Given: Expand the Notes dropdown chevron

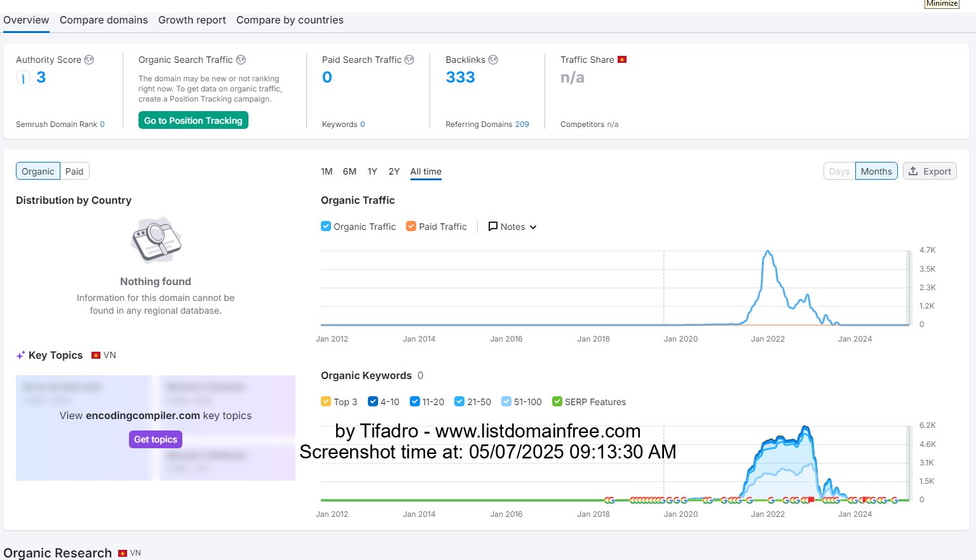Looking at the screenshot, I should pos(533,227).
